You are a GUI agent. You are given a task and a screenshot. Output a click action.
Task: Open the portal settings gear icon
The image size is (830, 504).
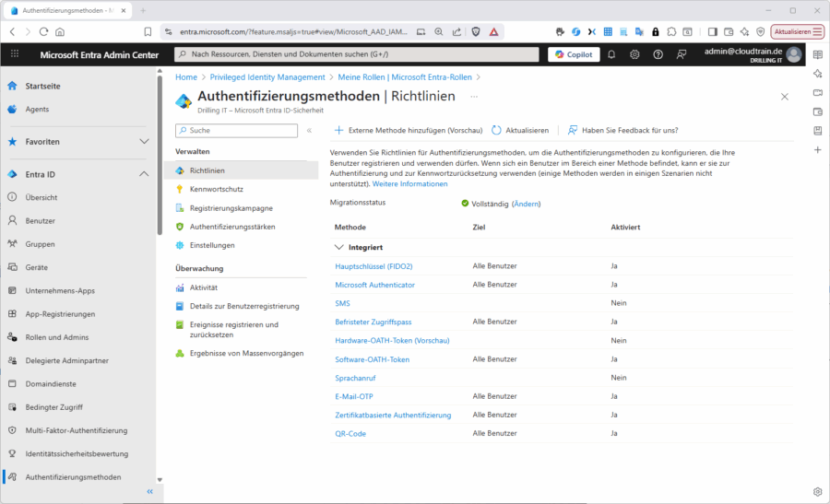(634, 54)
